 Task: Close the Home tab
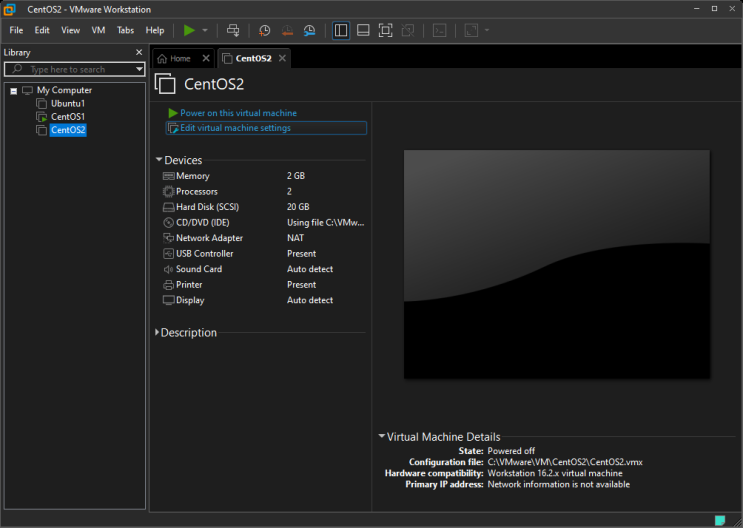[x=206, y=58]
